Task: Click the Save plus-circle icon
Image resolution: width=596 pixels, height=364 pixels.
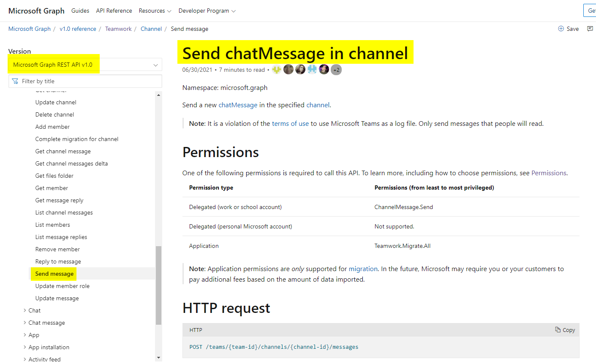Action: pyautogui.click(x=561, y=29)
